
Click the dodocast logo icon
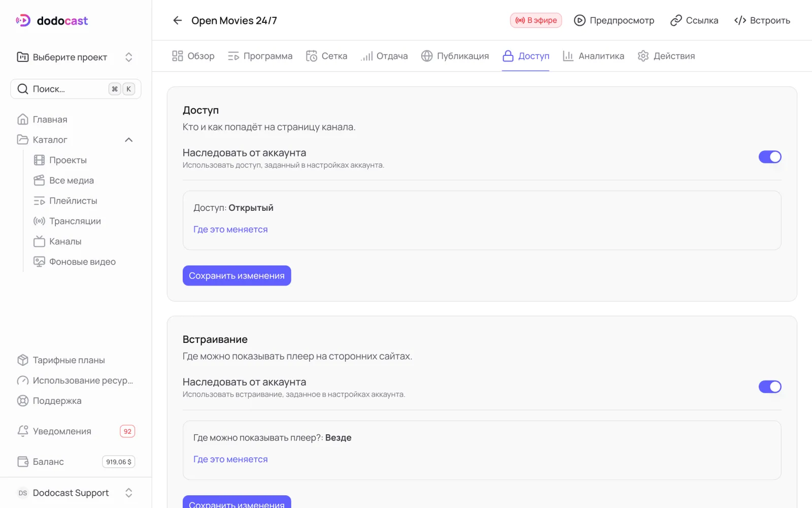tap(23, 20)
